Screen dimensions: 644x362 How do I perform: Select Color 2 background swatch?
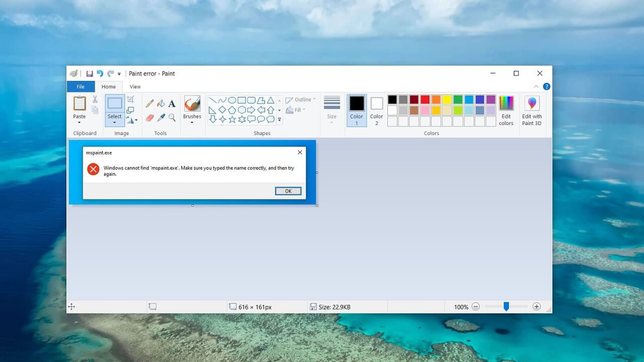coord(377,111)
